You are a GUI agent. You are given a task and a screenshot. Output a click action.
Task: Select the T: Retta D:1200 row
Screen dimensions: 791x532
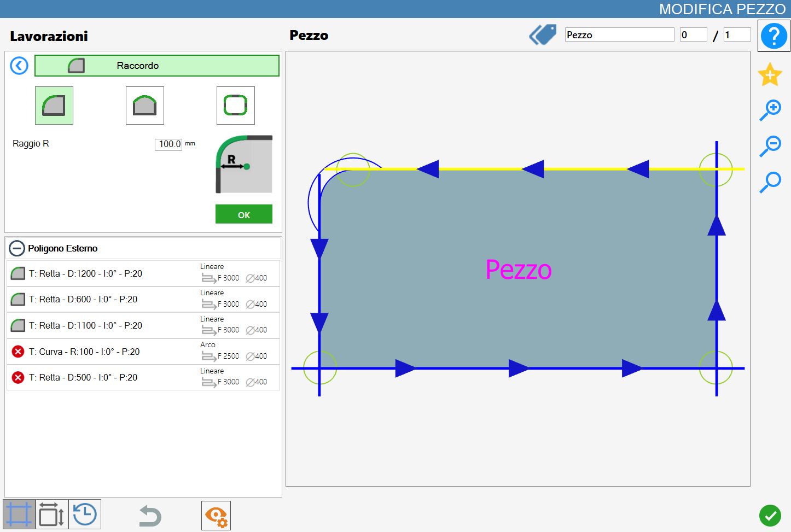[143, 273]
